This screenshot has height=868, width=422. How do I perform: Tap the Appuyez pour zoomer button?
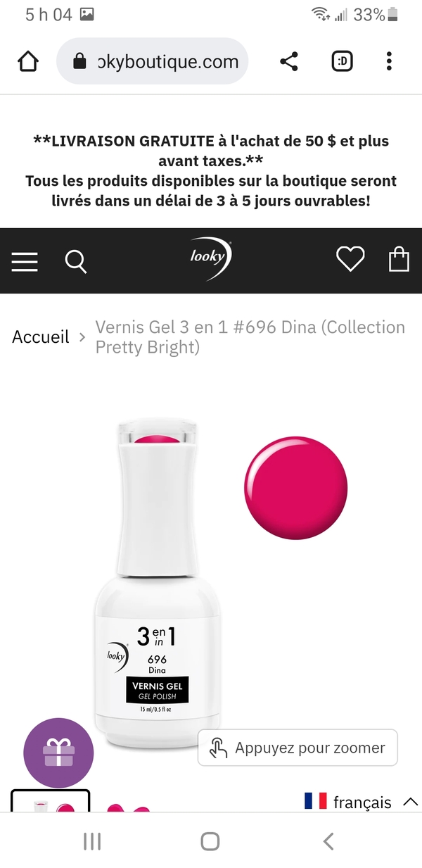coord(298,748)
